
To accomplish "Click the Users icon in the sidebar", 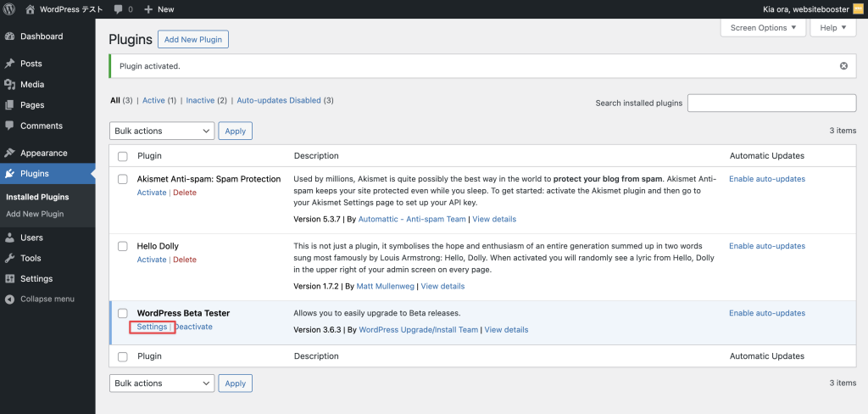I will tap(9, 238).
